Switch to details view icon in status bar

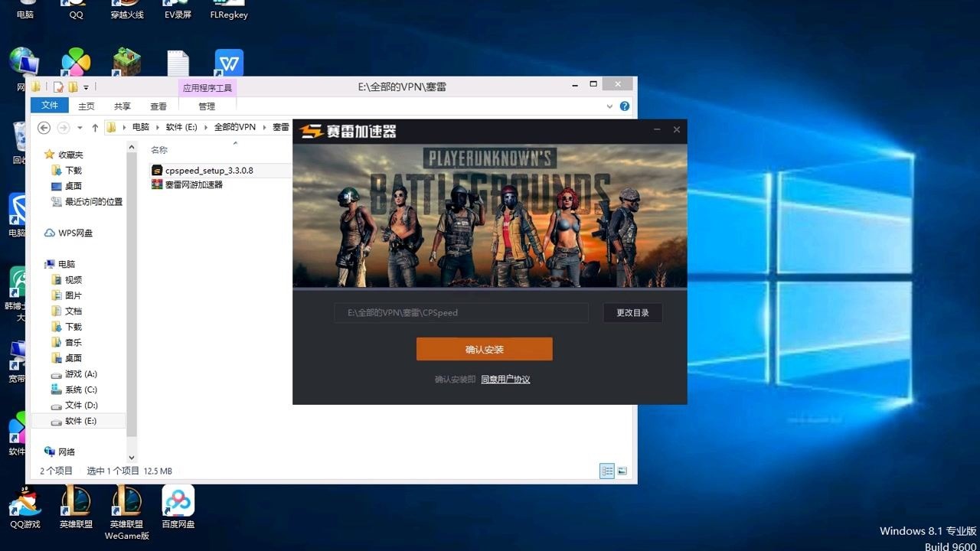607,471
